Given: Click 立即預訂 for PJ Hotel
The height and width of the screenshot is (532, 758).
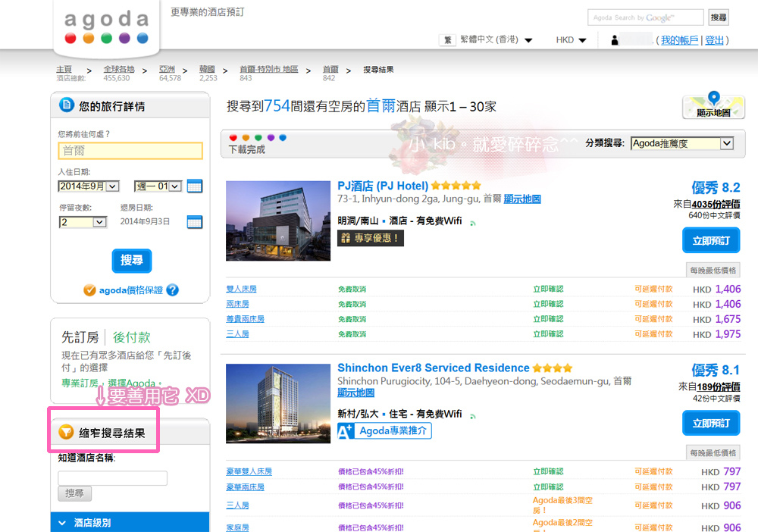Looking at the screenshot, I should coord(711,240).
